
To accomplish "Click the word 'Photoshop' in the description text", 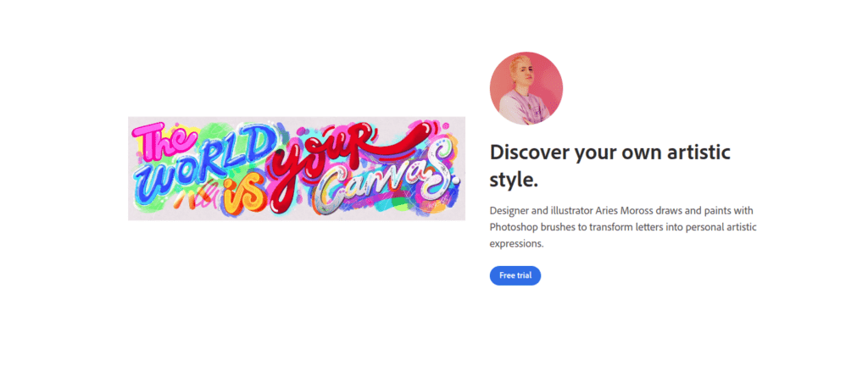I will [509, 227].
